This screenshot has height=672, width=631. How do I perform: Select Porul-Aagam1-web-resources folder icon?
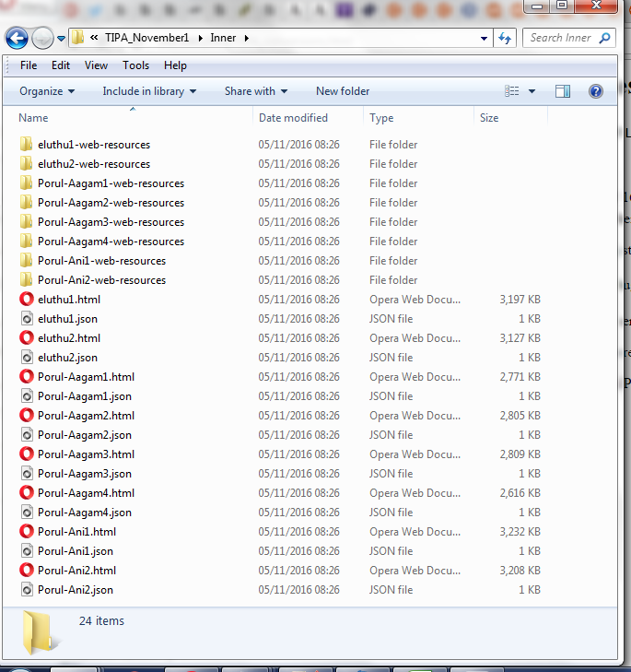tap(26, 183)
